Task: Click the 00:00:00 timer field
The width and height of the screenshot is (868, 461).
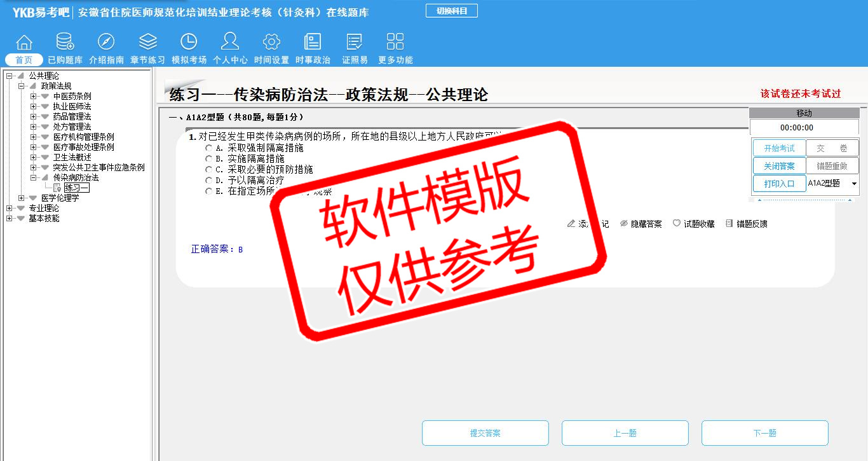Action: [x=796, y=127]
